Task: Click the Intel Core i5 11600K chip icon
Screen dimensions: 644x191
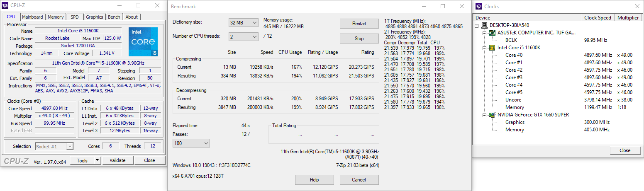Action: tap(493, 48)
